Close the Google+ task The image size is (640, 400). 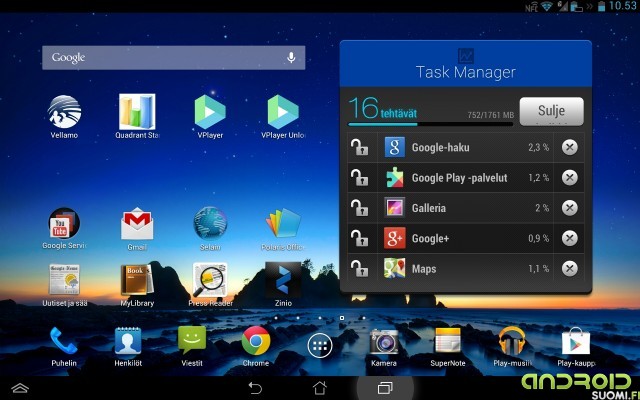(x=569, y=238)
